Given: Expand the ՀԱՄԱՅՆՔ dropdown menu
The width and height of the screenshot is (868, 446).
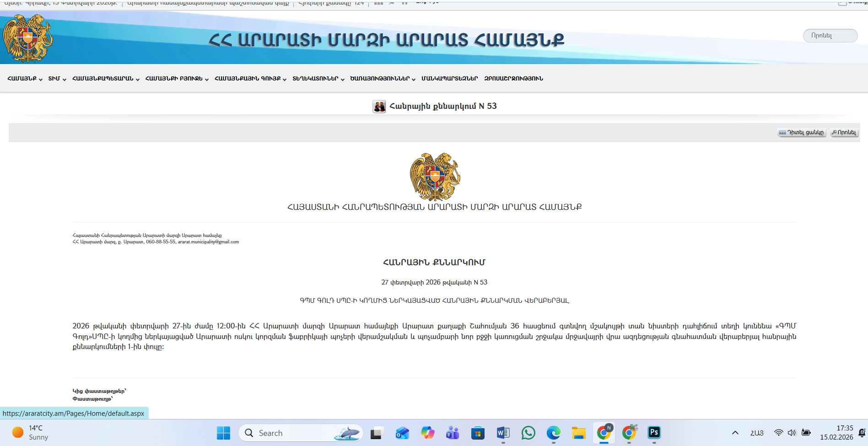Looking at the screenshot, I should [x=25, y=79].
